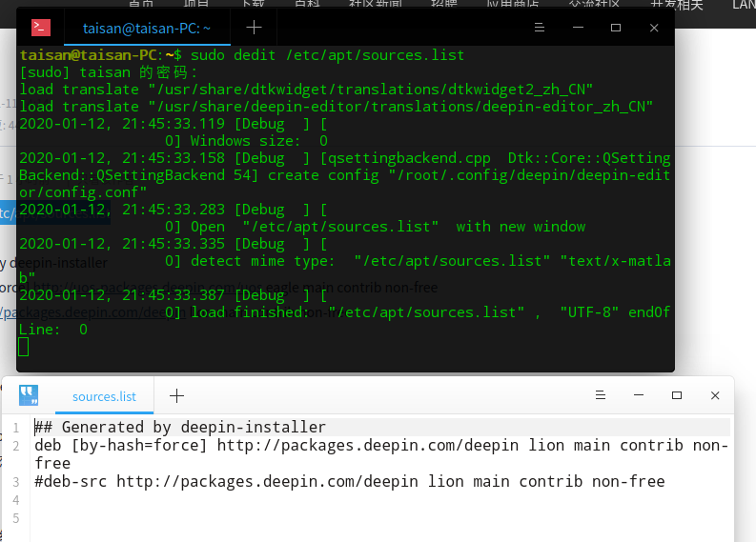Open the terminal hamburger menu
This screenshot has height=542, width=756.
pos(540,28)
